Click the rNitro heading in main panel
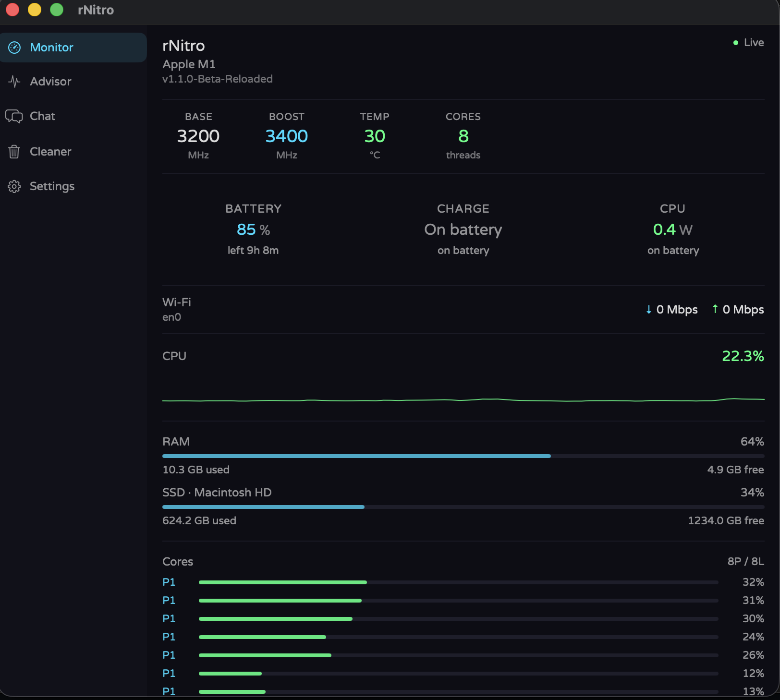 183,46
